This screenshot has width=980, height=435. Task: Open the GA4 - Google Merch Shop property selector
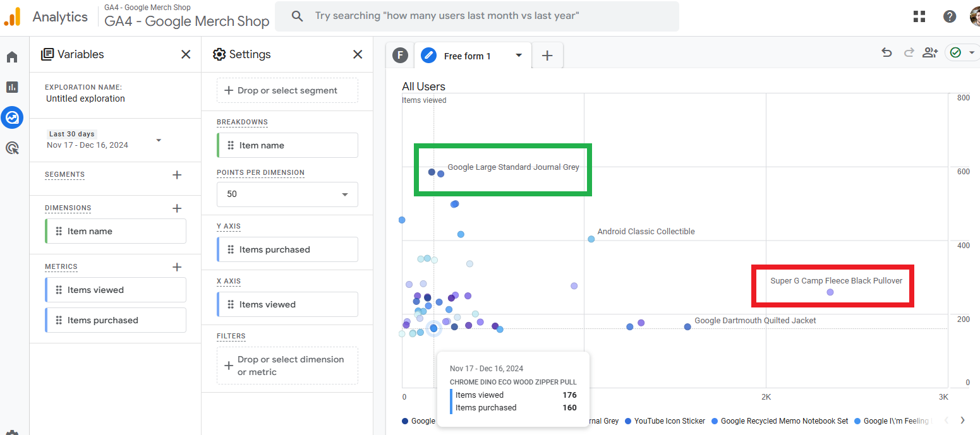[187, 16]
